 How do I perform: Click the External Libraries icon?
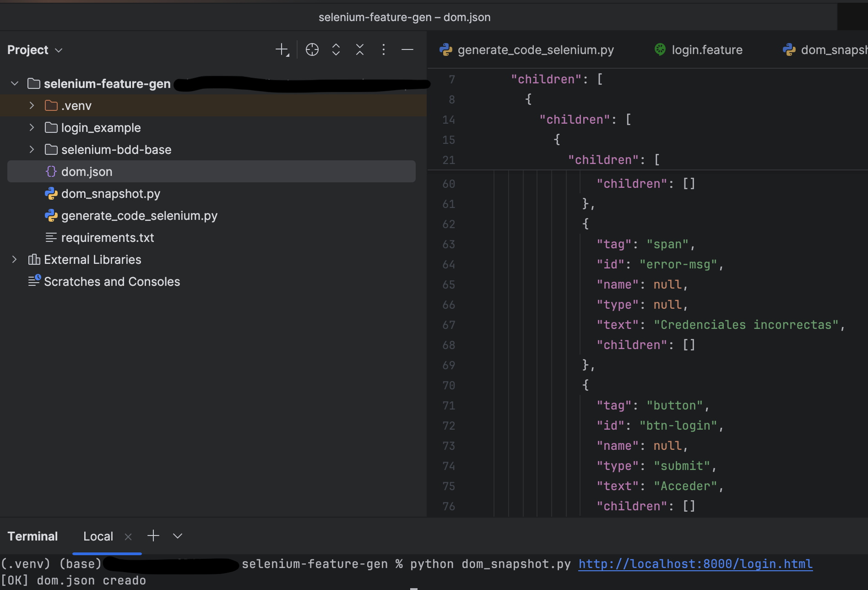pyautogui.click(x=34, y=260)
